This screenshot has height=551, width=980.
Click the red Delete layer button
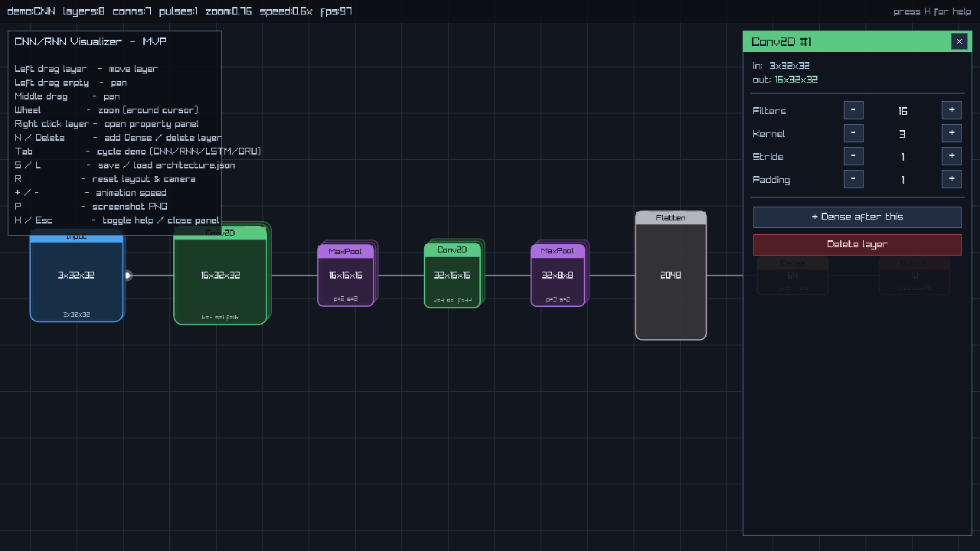pos(857,245)
